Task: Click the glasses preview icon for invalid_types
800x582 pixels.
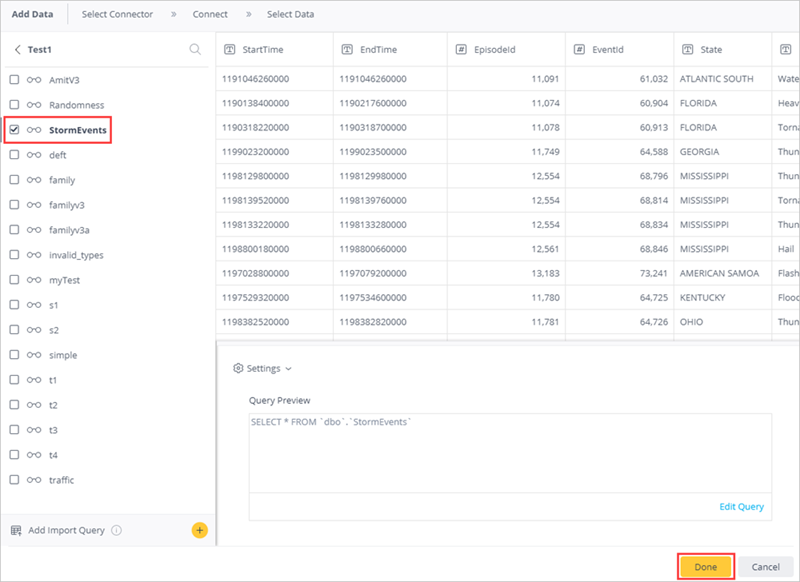Action: 34,255
